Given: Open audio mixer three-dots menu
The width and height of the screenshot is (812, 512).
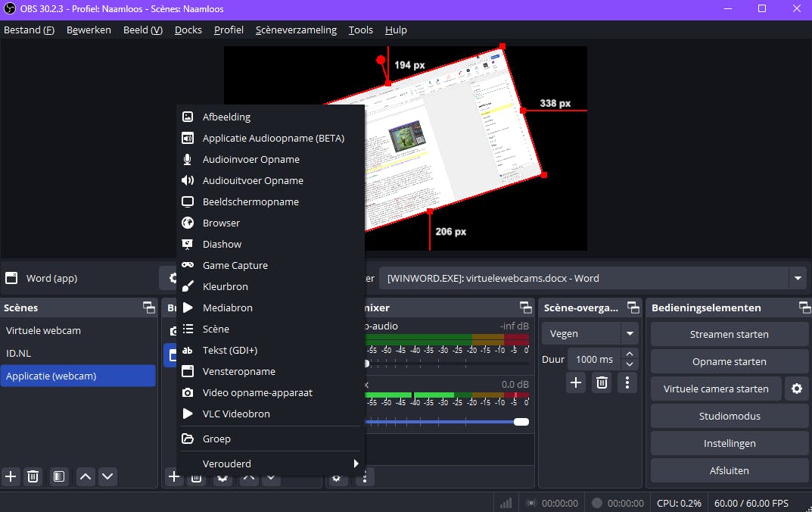Looking at the screenshot, I should (x=365, y=476).
